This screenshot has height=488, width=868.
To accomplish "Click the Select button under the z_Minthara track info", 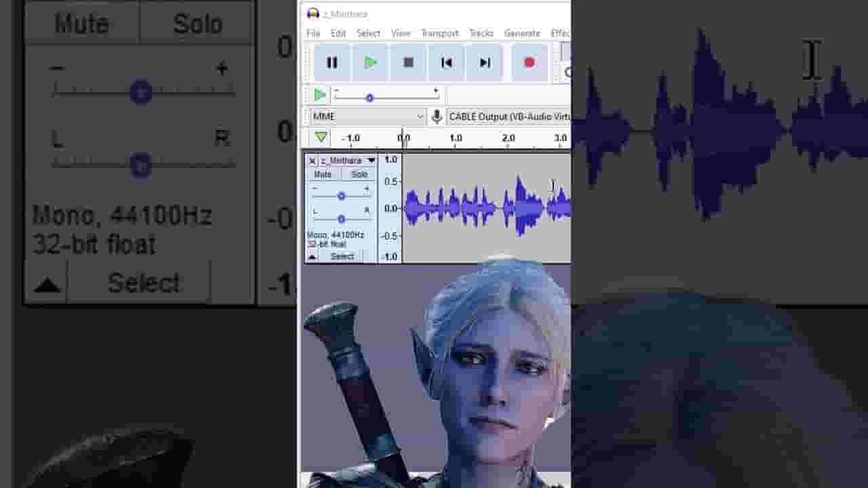I will (x=342, y=256).
